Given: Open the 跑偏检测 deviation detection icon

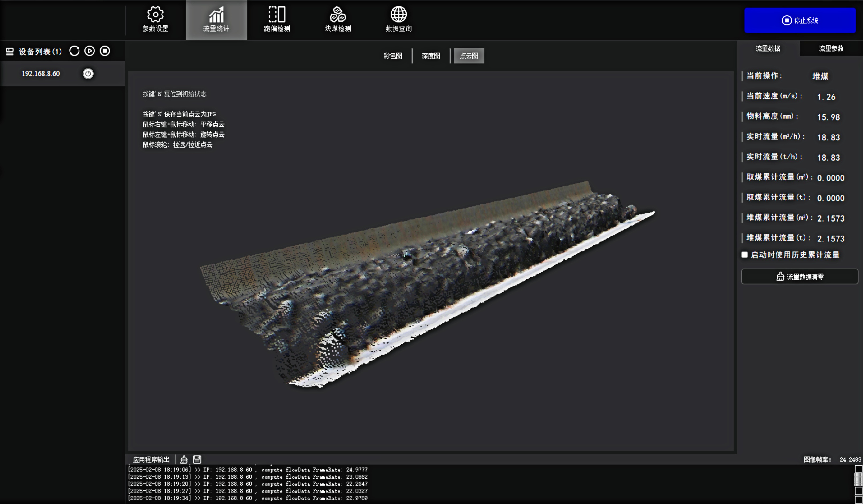Looking at the screenshot, I should click(x=277, y=19).
